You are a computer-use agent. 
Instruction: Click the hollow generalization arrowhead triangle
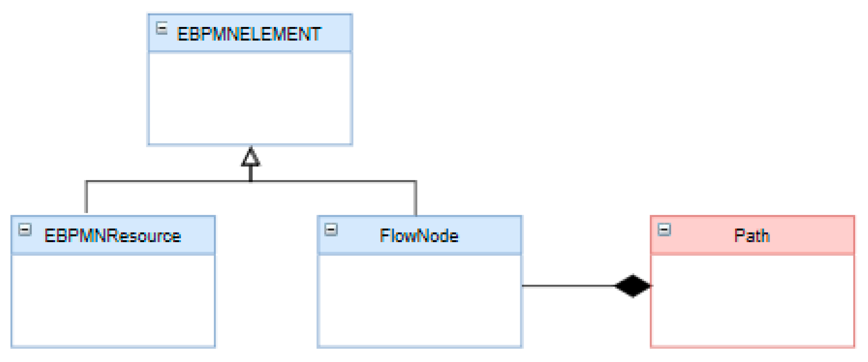251,157
